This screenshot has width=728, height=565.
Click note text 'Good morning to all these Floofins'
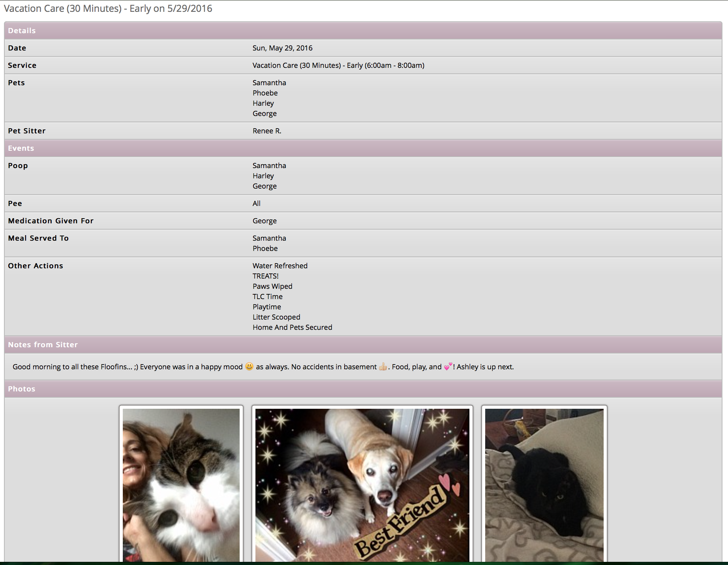[x=70, y=367]
